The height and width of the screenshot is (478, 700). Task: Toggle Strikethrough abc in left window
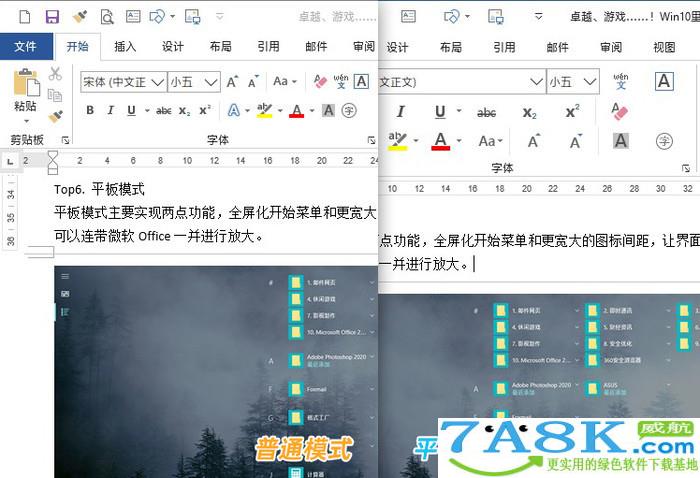(163, 111)
